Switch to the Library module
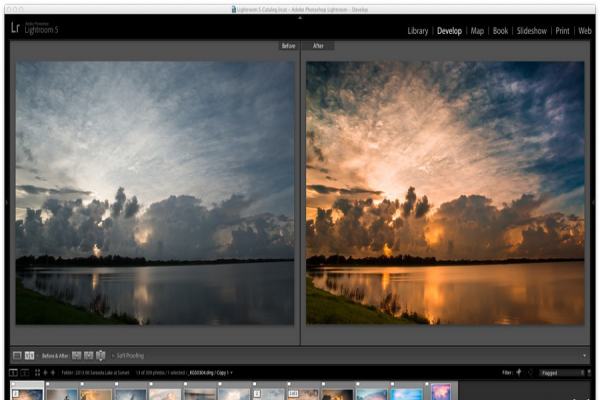This screenshot has width=600, height=400. pyautogui.click(x=417, y=31)
